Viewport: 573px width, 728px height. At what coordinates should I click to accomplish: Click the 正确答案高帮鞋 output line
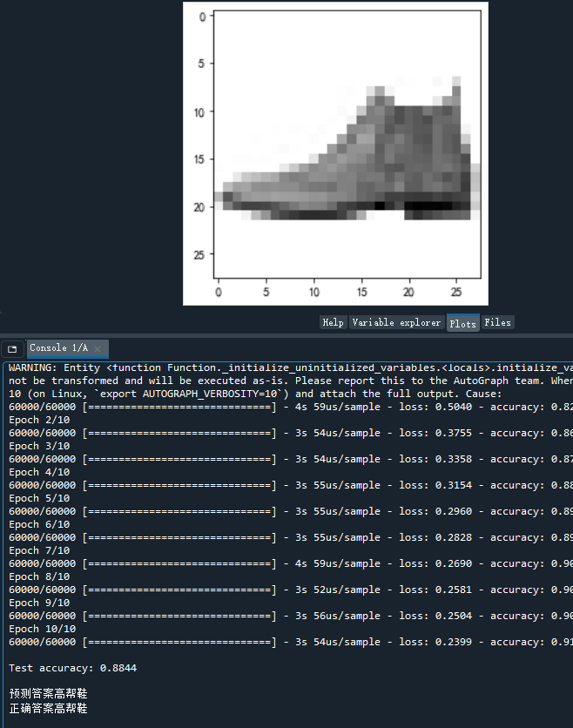48,708
